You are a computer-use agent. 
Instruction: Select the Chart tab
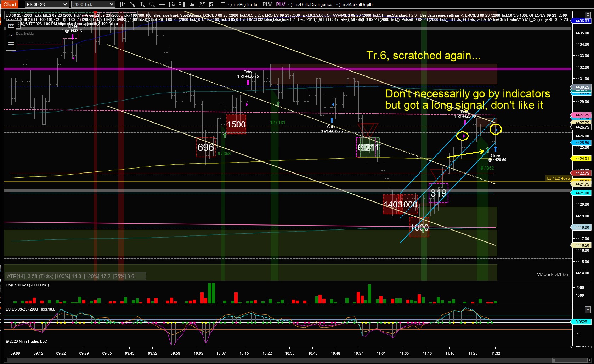point(10,5)
